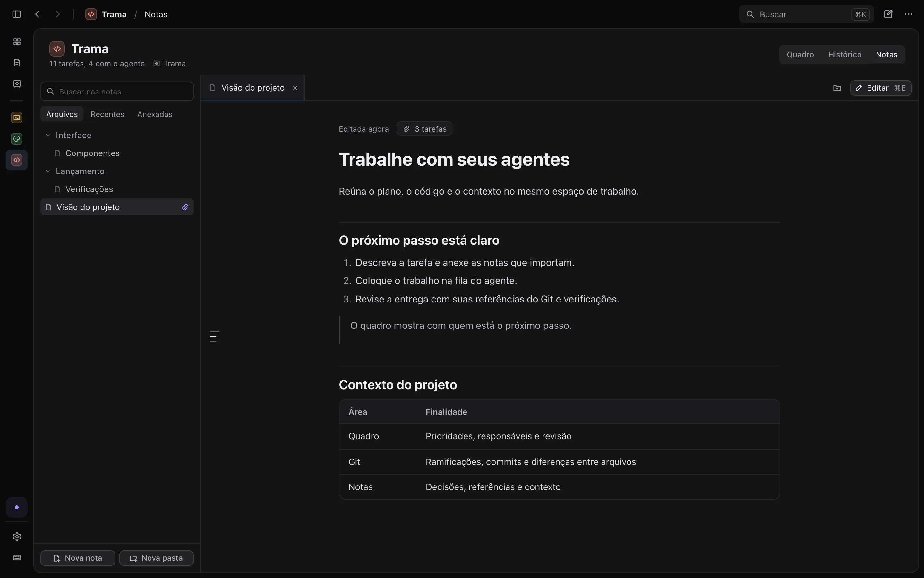Screen dimensions: 924x578
Task: Open the 3 tarefas attachment chip
Action: tap(424, 129)
